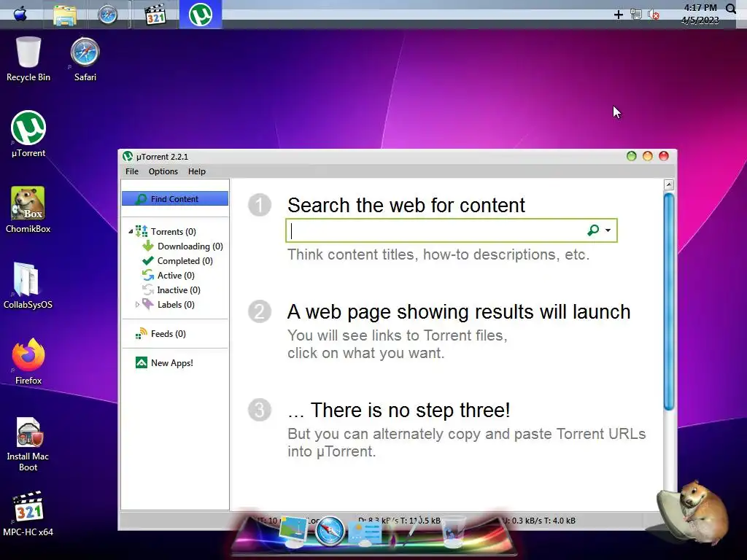The image size is (747, 560).
Task: Open the search engine dropdown arrow
Action: point(608,230)
